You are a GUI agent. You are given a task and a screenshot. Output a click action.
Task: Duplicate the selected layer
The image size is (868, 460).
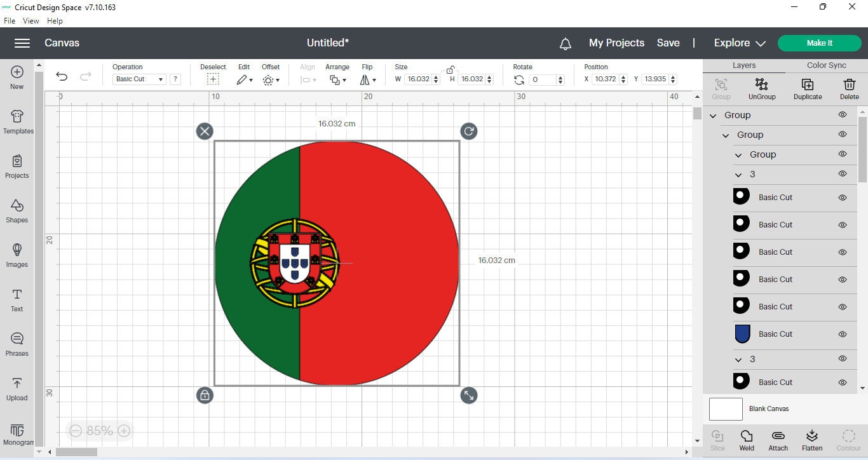pos(808,89)
